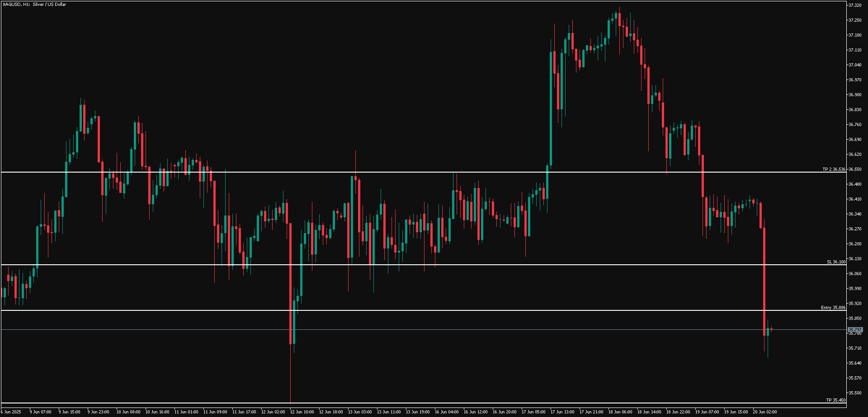Click the 36.900 price axis label
868x417 pixels.
point(855,95)
